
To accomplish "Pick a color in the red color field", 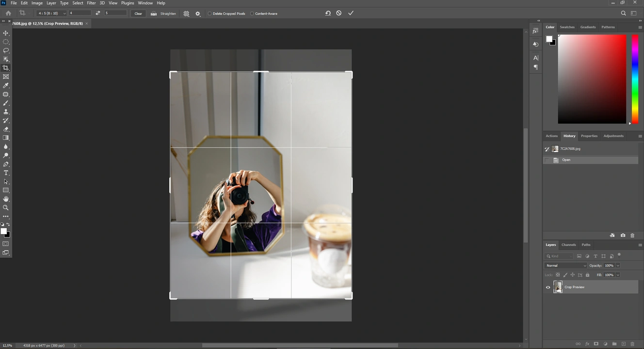I will click(x=592, y=79).
